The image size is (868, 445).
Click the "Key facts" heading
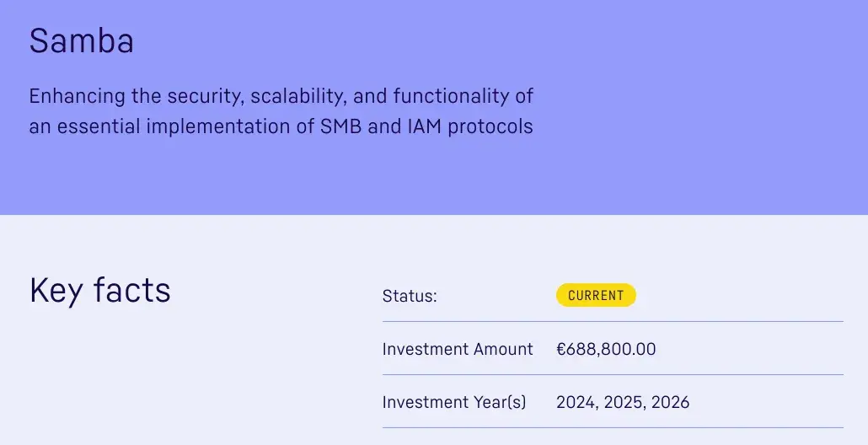pos(100,291)
